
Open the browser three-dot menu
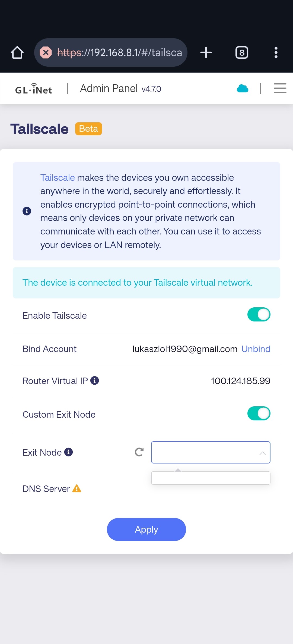276,53
